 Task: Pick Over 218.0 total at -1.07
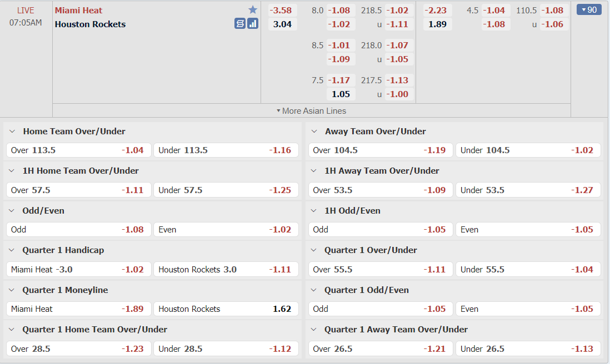click(x=399, y=45)
